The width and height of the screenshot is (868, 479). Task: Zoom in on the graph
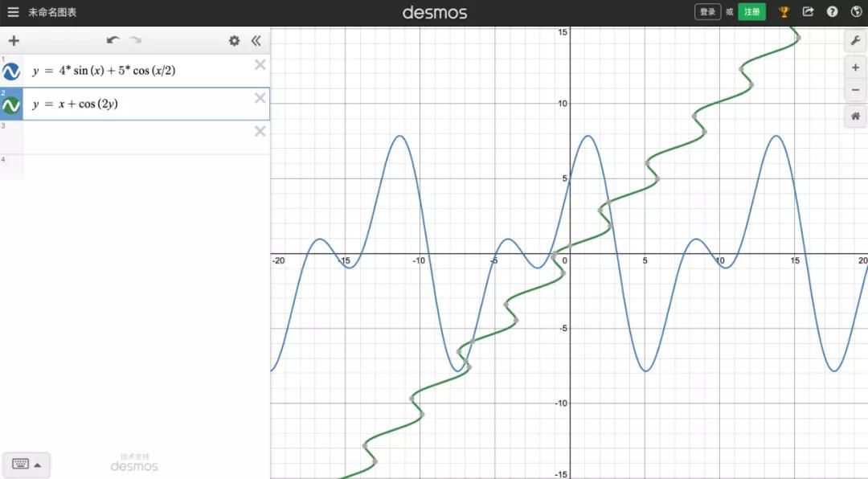855,68
